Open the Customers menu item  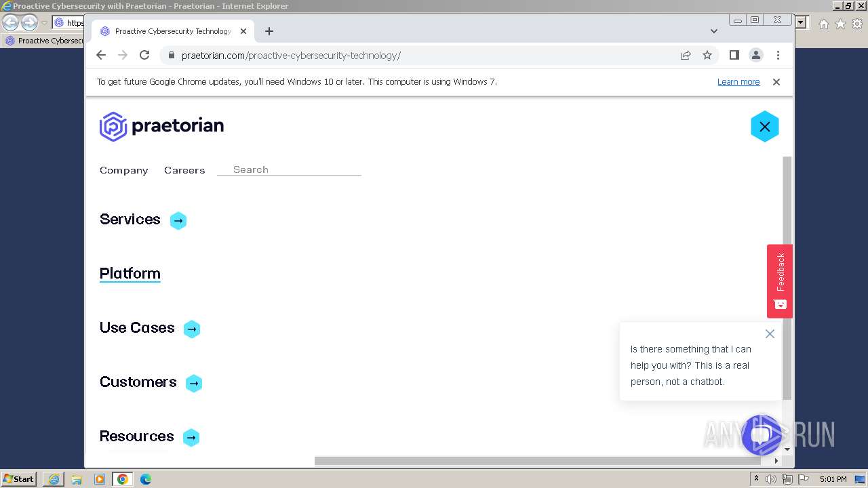tap(138, 382)
